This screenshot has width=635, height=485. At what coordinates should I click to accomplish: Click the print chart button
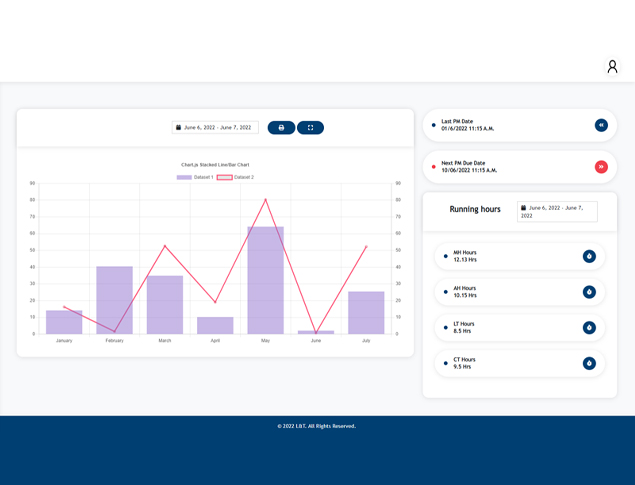point(281,128)
